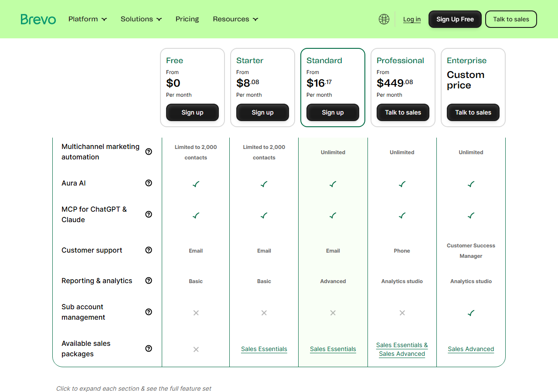This screenshot has height=392, width=558.
Task: Talk to sales about the Enterprise plan
Action: pyautogui.click(x=473, y=112)
